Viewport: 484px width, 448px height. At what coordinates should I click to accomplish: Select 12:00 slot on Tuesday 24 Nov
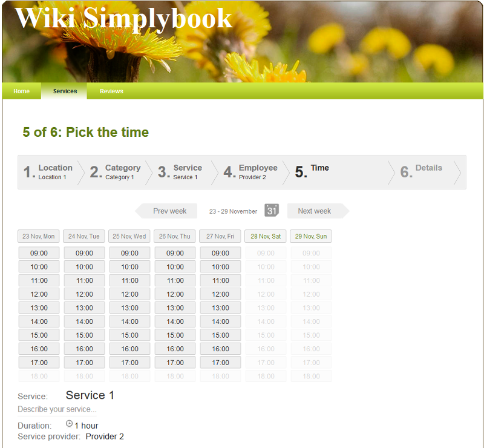coord(84,294)
